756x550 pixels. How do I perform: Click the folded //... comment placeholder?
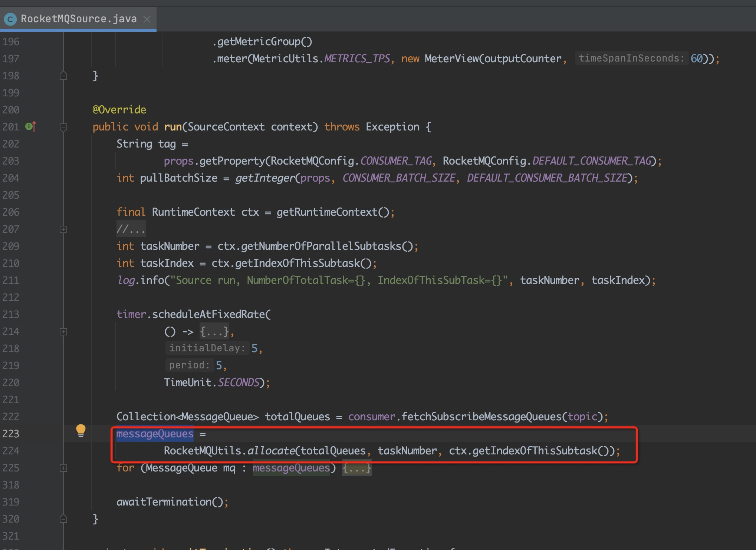click(x=131, y=229)
